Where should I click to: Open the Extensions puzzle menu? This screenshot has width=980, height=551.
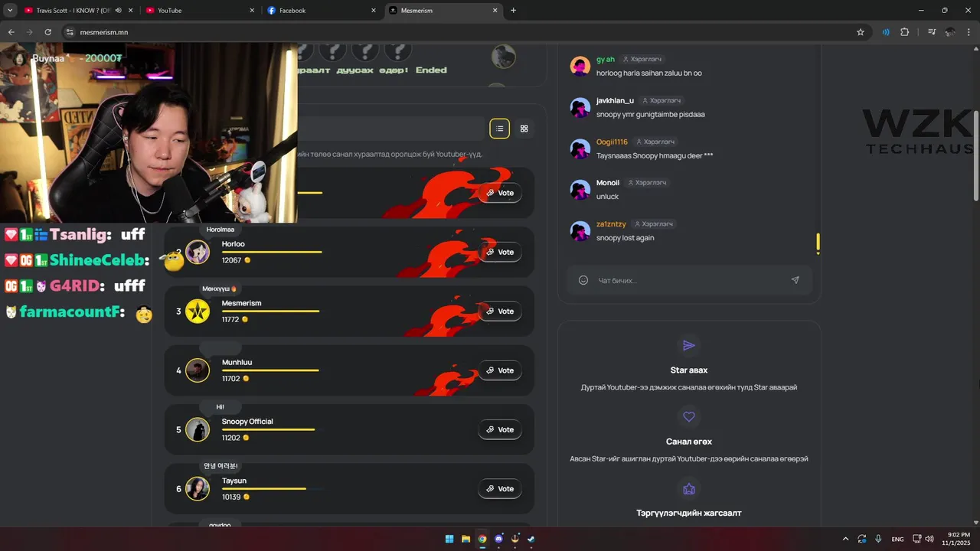905,32
